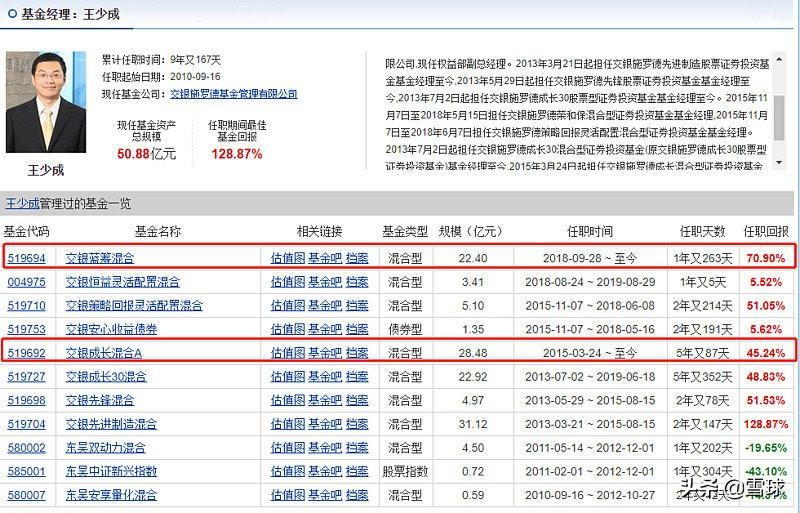Image resolution: width=800 pixels, height=513 pixels.
Task: Open fund name 交银蓝筹混合
Action: point(100,258)
